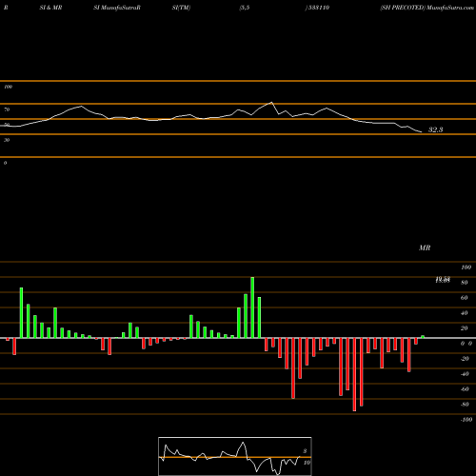Click the 100 label on the MR axis
This screenshot has height=476, width=476.
point(466,268)
